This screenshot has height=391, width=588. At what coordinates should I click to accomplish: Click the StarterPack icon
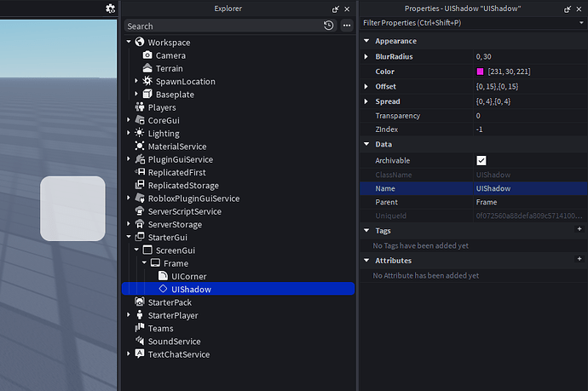pos(140,302)
